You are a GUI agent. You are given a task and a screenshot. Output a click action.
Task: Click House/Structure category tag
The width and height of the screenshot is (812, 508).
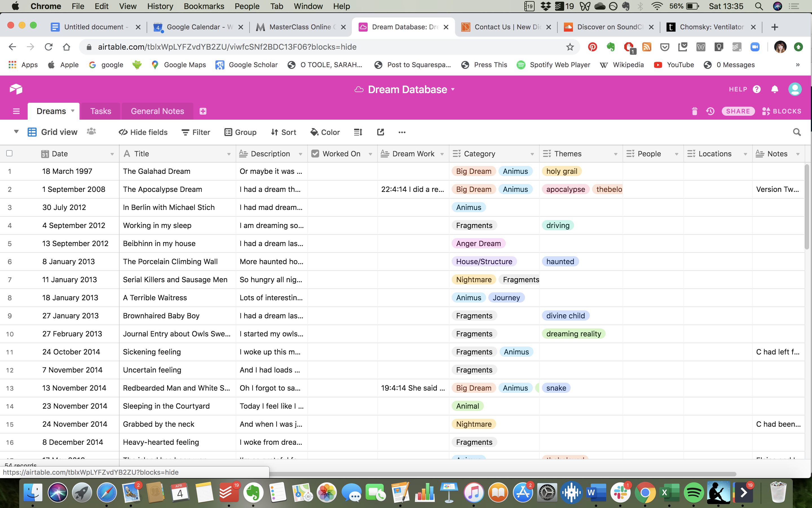click(x=484, y=262)
